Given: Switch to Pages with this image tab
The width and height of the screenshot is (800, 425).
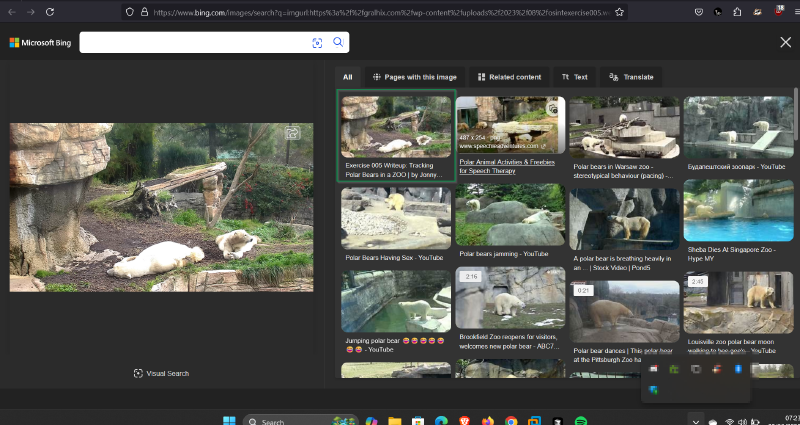Looking at the screenshot, I should click(414, 77).
